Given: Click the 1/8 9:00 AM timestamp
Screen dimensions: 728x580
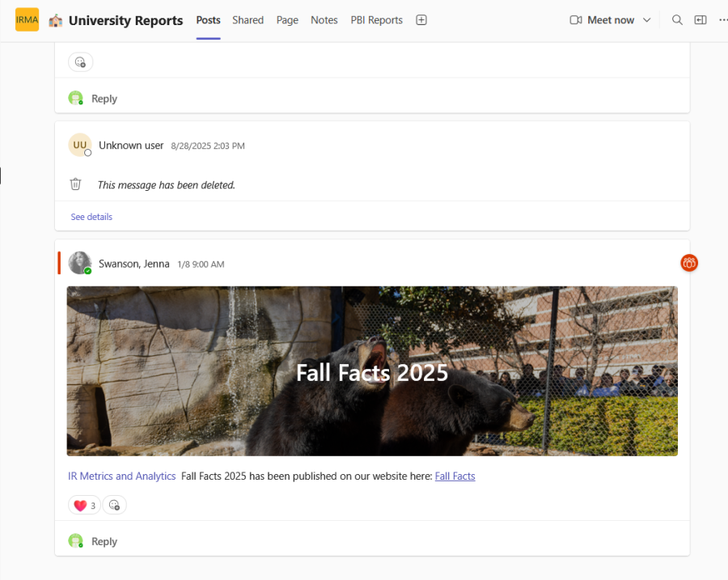Looking at the screenshot, I should (201, 265).
